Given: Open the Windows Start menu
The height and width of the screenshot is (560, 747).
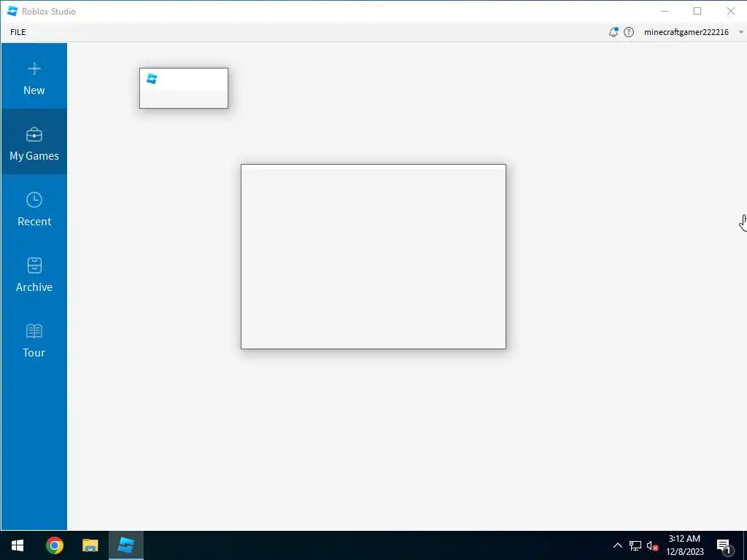Looking at the screenshot, I should (x=18, y=545).
